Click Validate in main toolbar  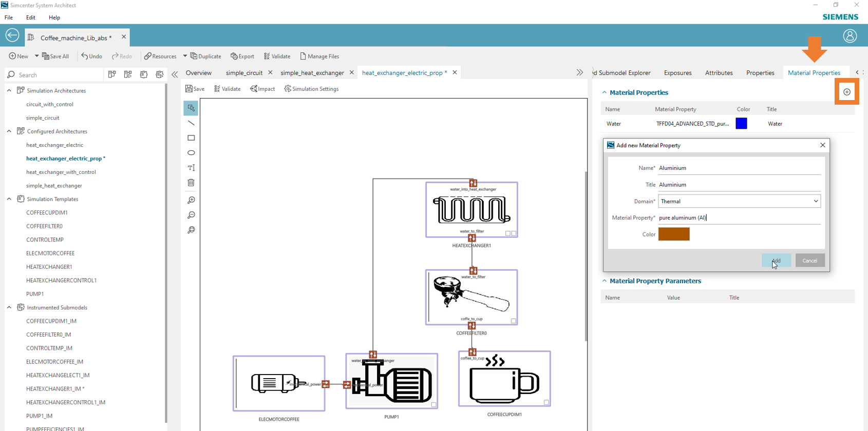coord(277,56)
